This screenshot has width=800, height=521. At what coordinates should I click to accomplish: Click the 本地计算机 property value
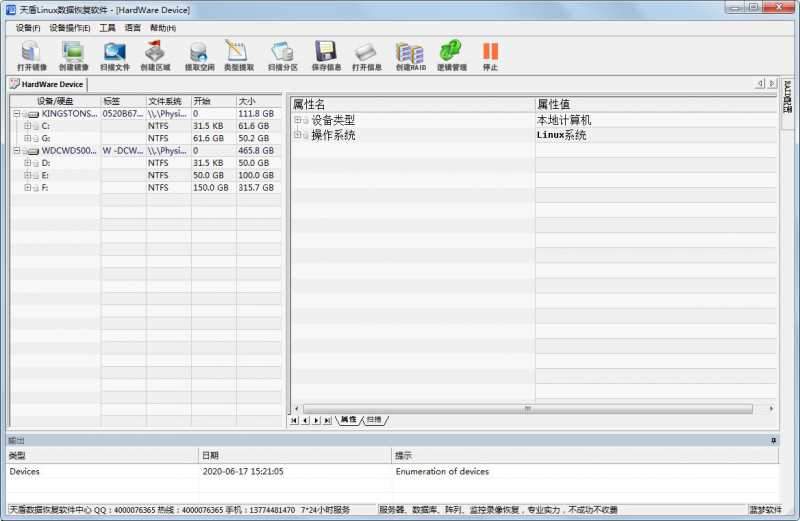pos(564,120)
